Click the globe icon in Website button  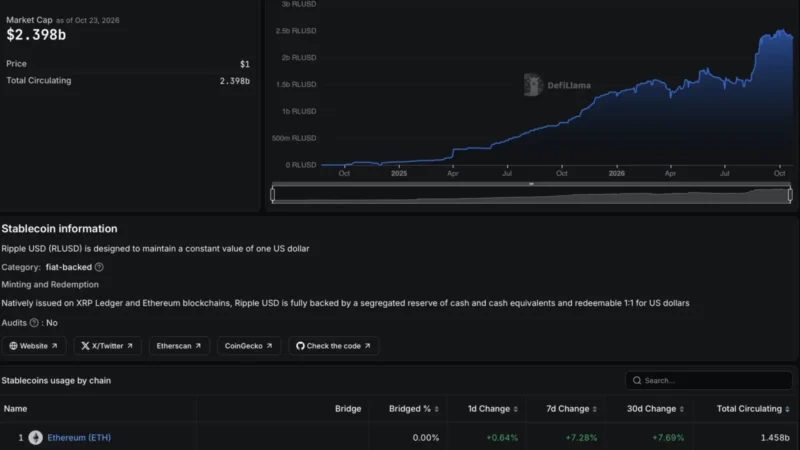13,346
